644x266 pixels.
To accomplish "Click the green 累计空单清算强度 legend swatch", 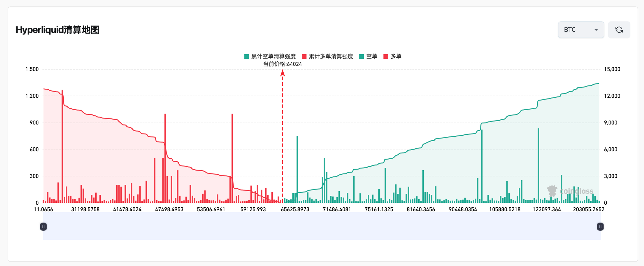I will pos(247,56).
